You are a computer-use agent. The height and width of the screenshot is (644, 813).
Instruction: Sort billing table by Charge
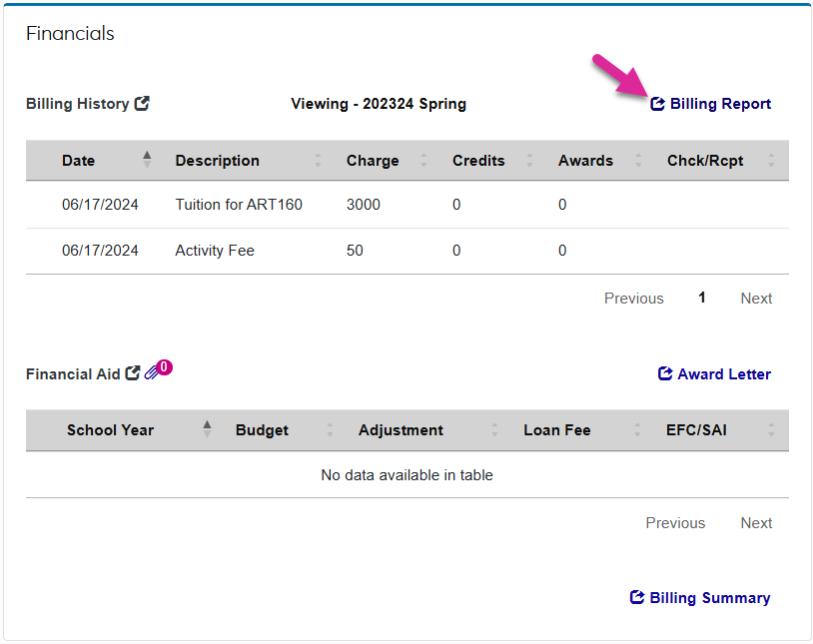(373, 161)
